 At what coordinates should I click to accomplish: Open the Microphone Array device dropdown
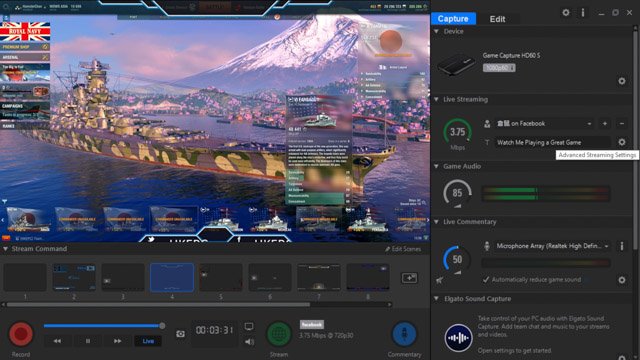(552, 246)
